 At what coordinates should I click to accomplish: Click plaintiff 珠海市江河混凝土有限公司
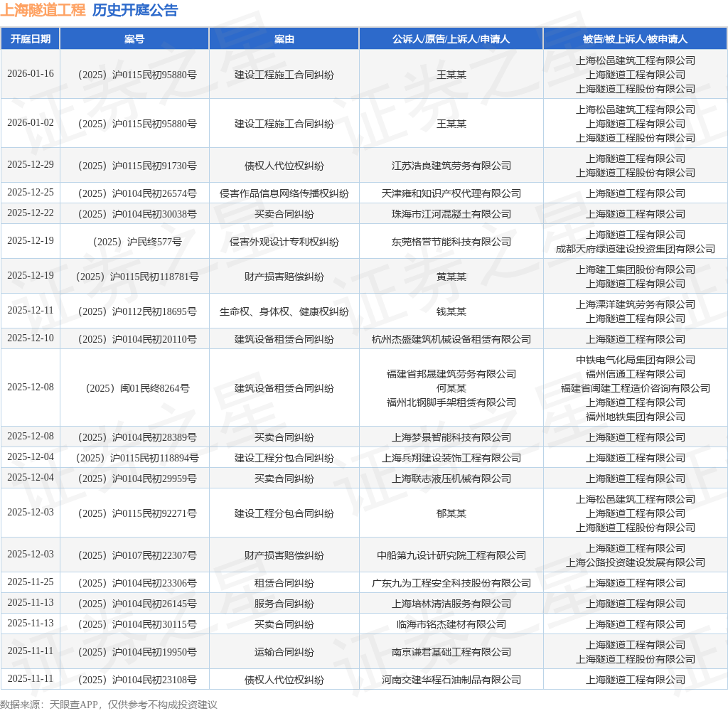(x=451, y=214)
